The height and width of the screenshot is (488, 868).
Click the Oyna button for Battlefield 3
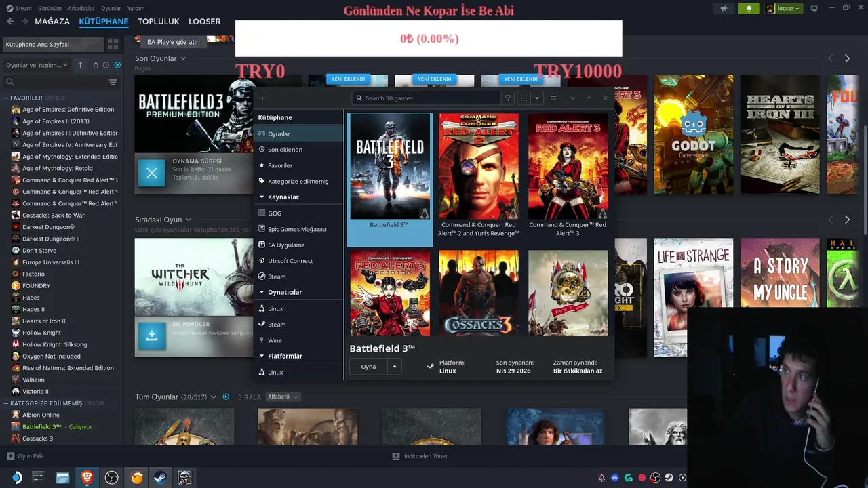pyautogui.click(x=368, y=367)
